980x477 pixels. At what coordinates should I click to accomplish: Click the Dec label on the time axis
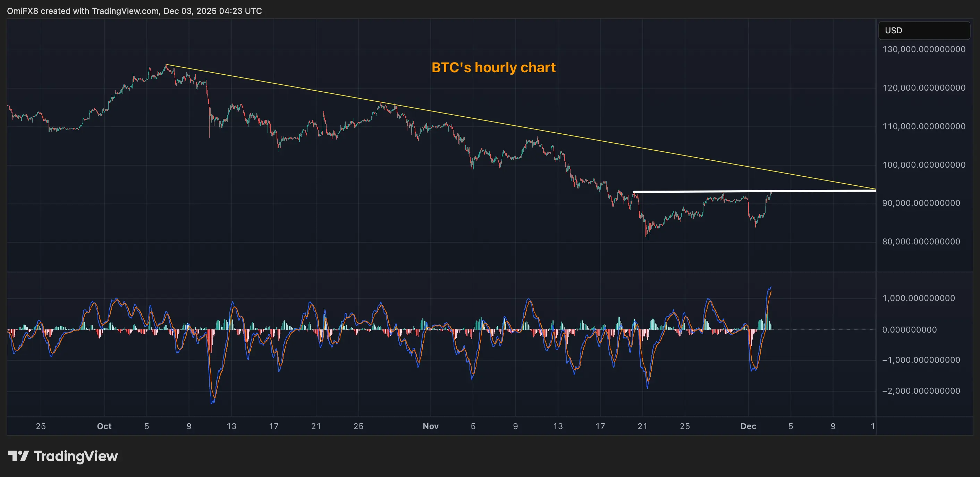point(748,426)
